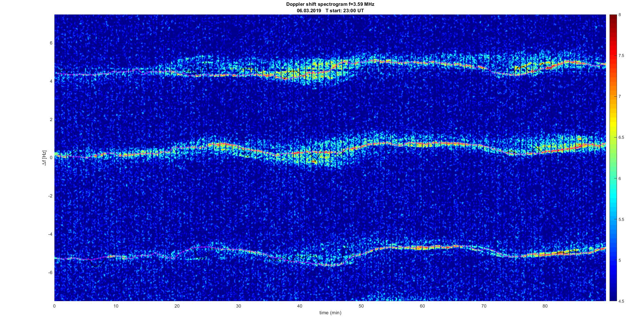Viewport: 644px width, 323px height.
Task: Click the y-axis tick label '6'
Action: click(x=51, y=43)
